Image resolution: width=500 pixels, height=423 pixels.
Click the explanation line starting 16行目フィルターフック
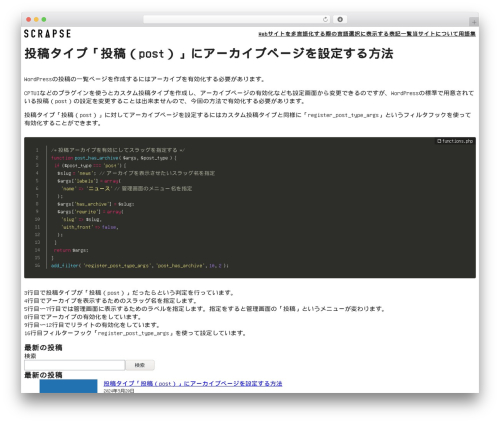point(135,333)
